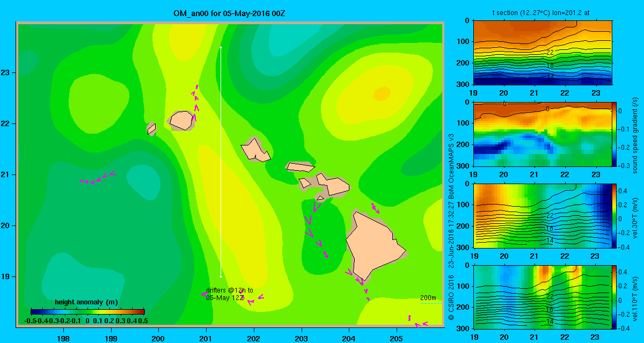Click Molokai island on the map

(x=299, y=167)
